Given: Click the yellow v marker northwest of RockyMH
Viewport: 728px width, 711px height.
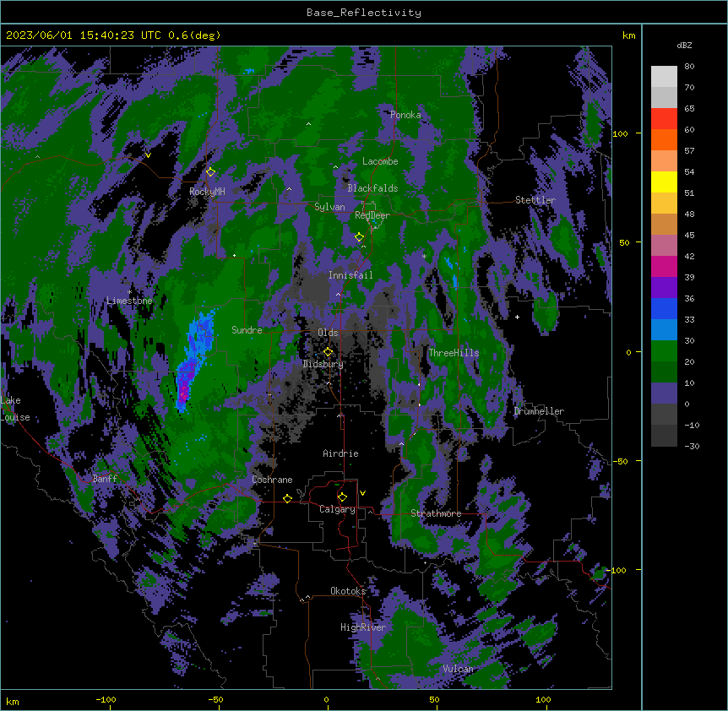Looking at the screenshot, I should 148,155.
